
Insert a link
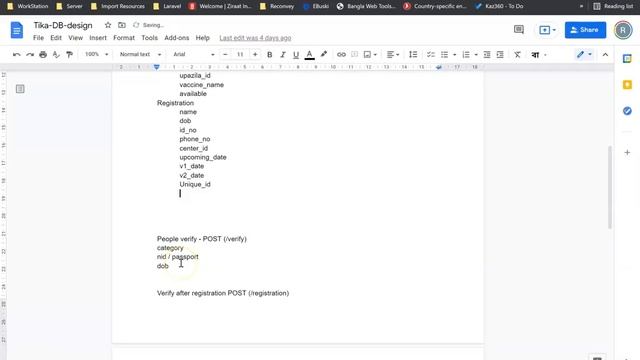[341, 55]
